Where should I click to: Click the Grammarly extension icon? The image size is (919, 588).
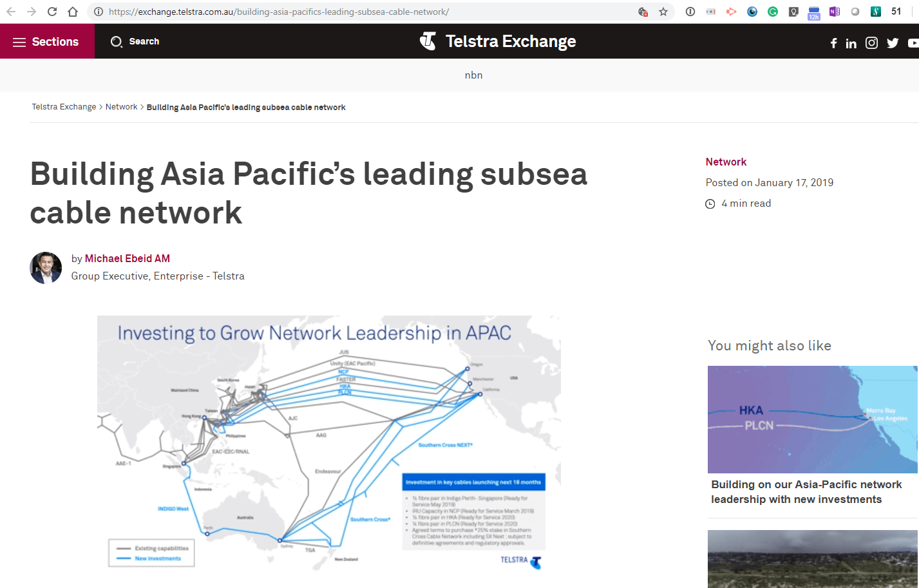coord(772,11)
